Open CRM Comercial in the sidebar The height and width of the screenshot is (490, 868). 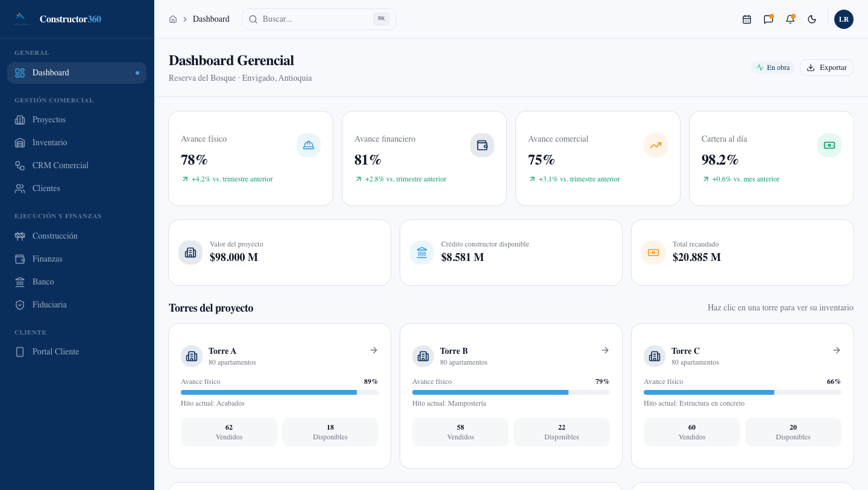pos(77,166)
